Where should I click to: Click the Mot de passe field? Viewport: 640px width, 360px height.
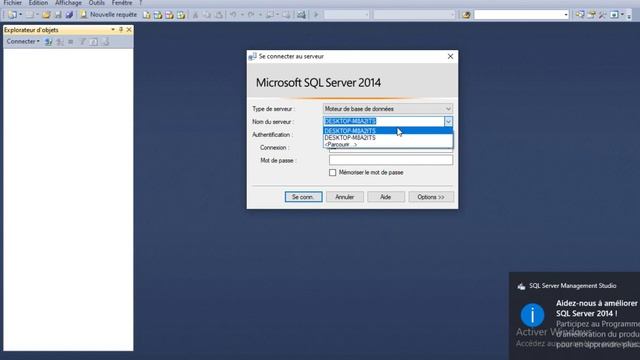pos(391,160)
